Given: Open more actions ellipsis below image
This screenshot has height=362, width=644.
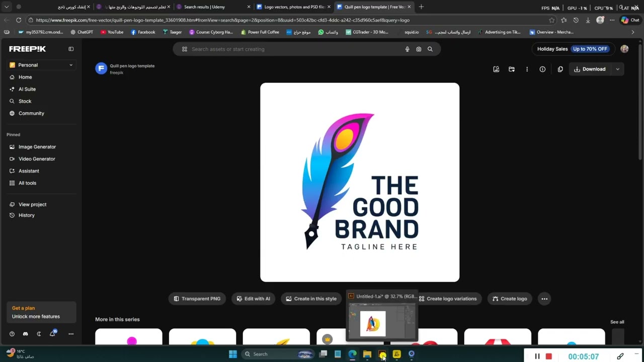Looking at the screenshot, I should click(x=544, y=299).
